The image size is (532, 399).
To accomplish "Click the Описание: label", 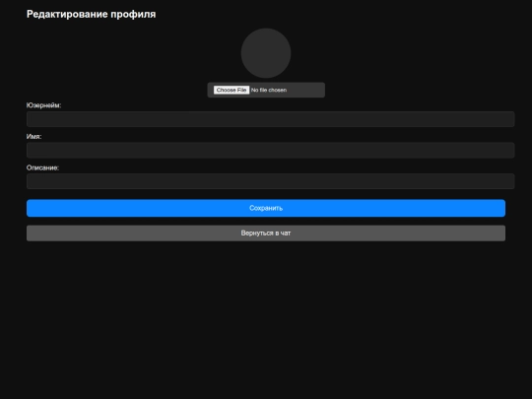I will 42,167.
